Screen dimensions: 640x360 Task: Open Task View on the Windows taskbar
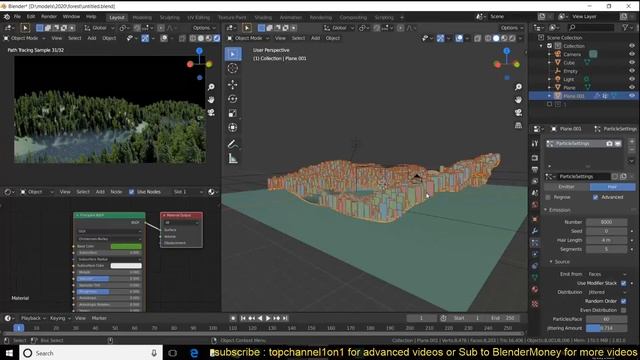[x=173, y=353]
